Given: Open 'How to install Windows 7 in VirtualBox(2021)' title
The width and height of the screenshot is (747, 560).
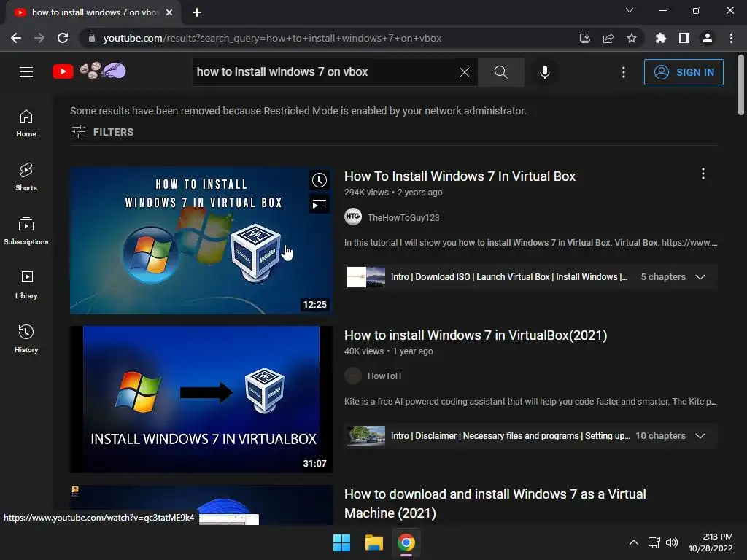Looking at the screenshot, I should [476, 335].
